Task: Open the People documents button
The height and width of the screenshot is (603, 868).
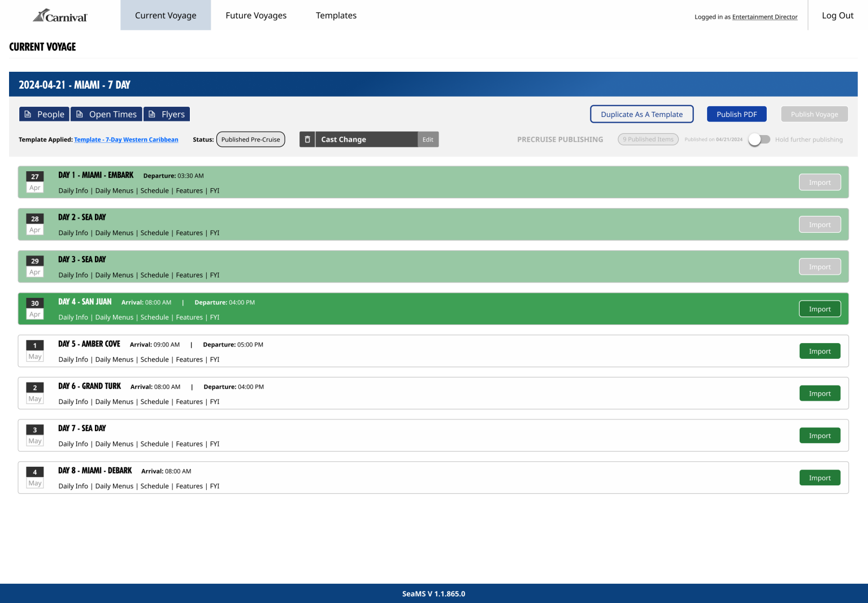Action: (44, 114)
